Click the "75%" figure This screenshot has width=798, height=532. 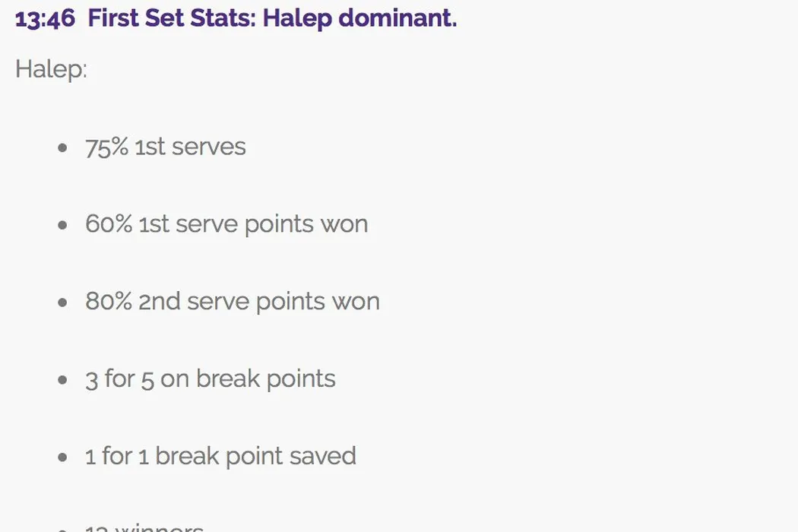[x=106, y=147]
